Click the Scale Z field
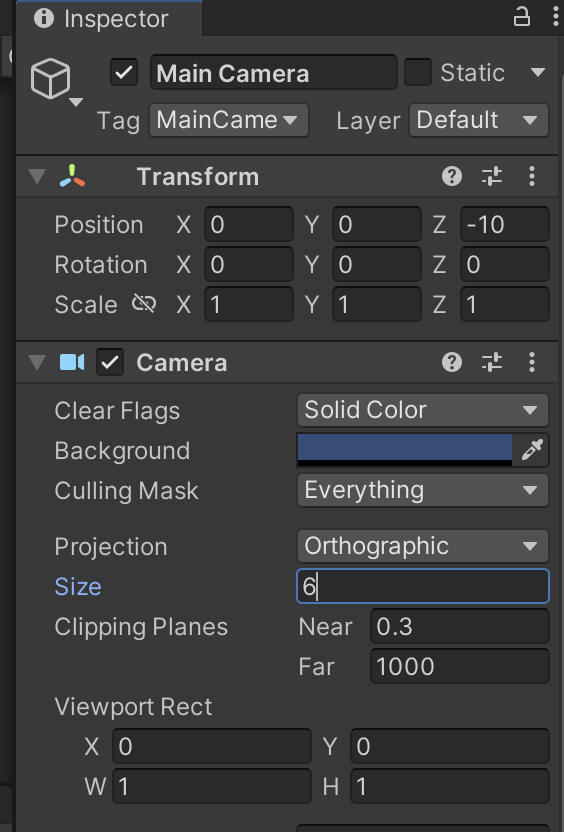Image resolution: width=564 pixels, height=832 pixels. (505, 304)
